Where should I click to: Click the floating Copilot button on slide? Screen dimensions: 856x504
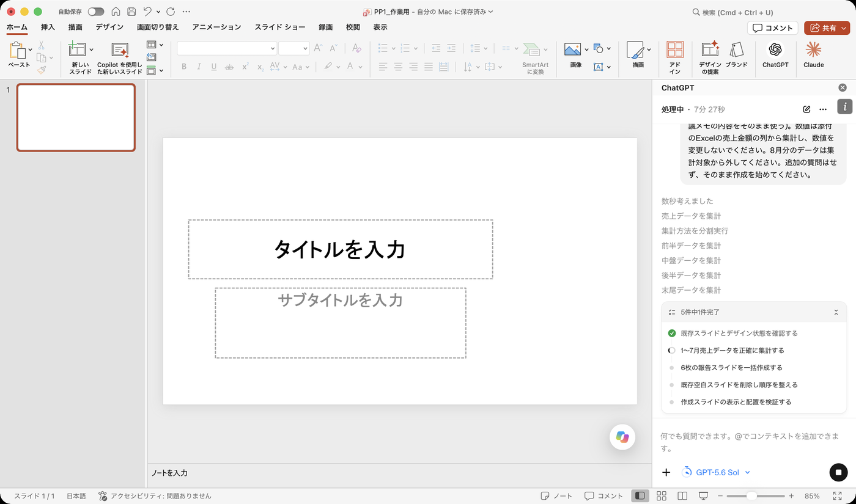click(622, 437)
